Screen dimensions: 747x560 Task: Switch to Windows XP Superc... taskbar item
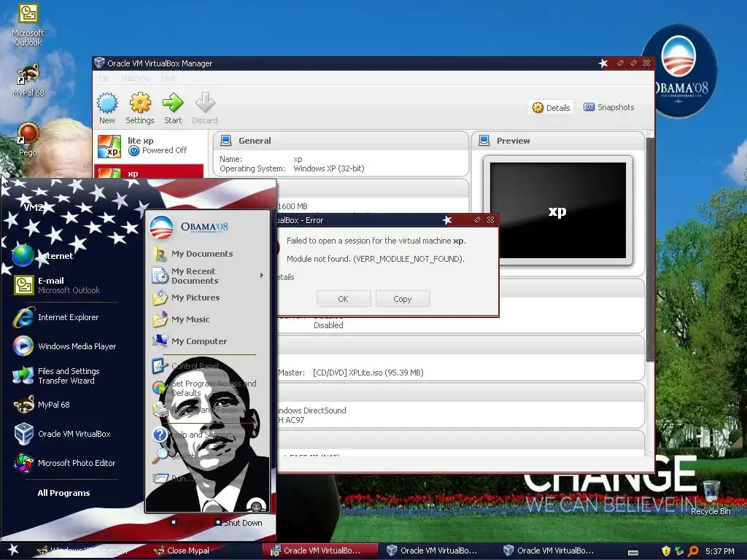click(x=86, y=551)
